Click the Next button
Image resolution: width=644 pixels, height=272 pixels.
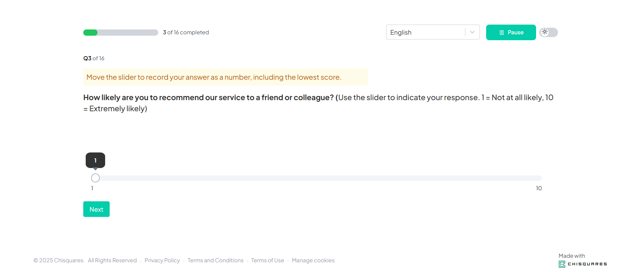pos(96,209)
